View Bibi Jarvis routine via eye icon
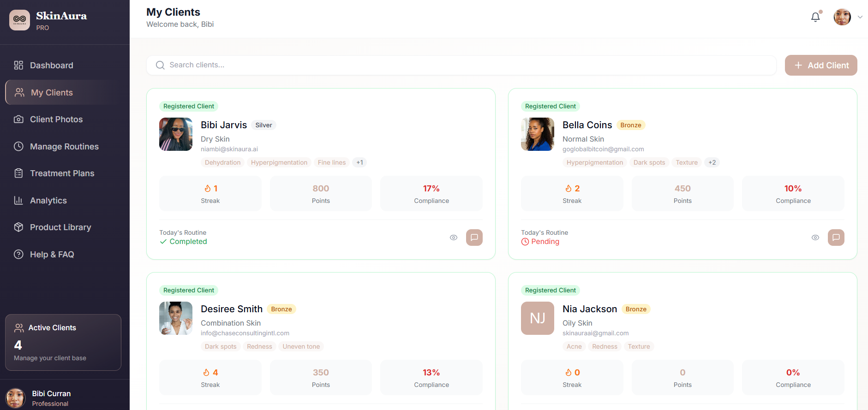This screenshot has height=410, width=868. tap(454, 238)
